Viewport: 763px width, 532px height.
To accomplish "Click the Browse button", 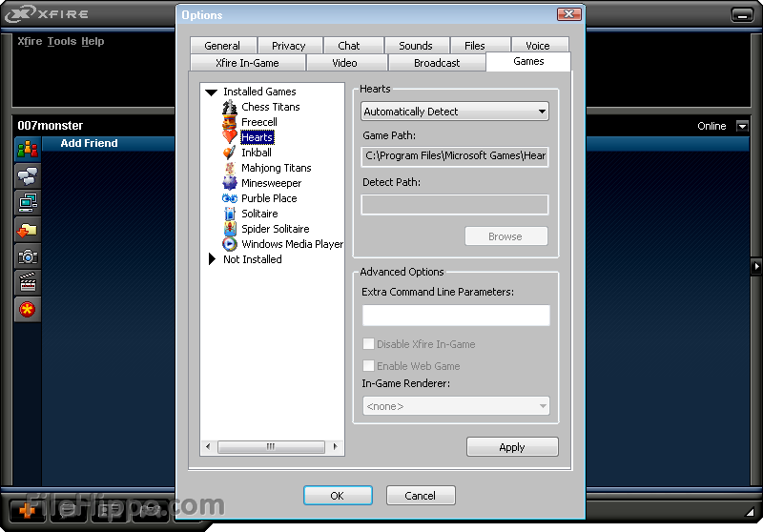I will pyautogui.click(x=506, y=236).
